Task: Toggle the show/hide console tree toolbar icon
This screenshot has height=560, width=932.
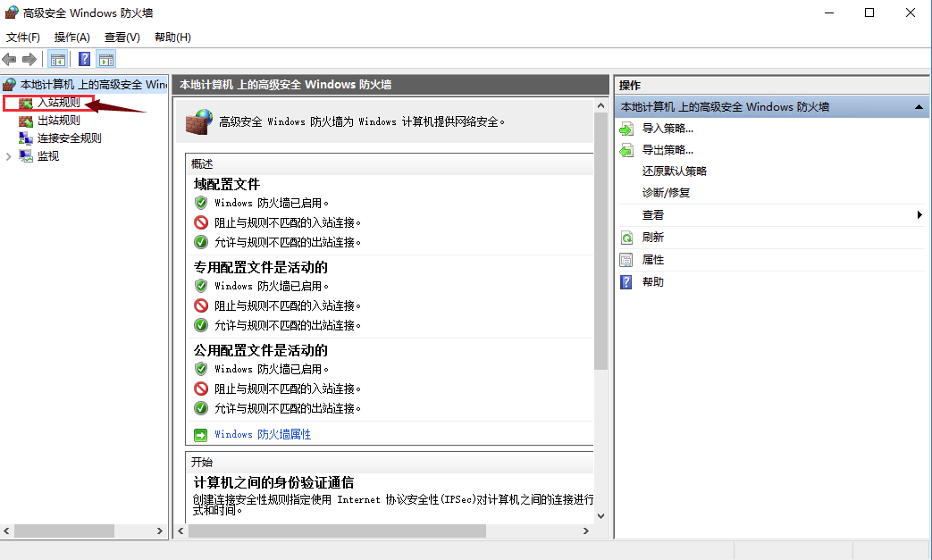Action: click(57, 60)
